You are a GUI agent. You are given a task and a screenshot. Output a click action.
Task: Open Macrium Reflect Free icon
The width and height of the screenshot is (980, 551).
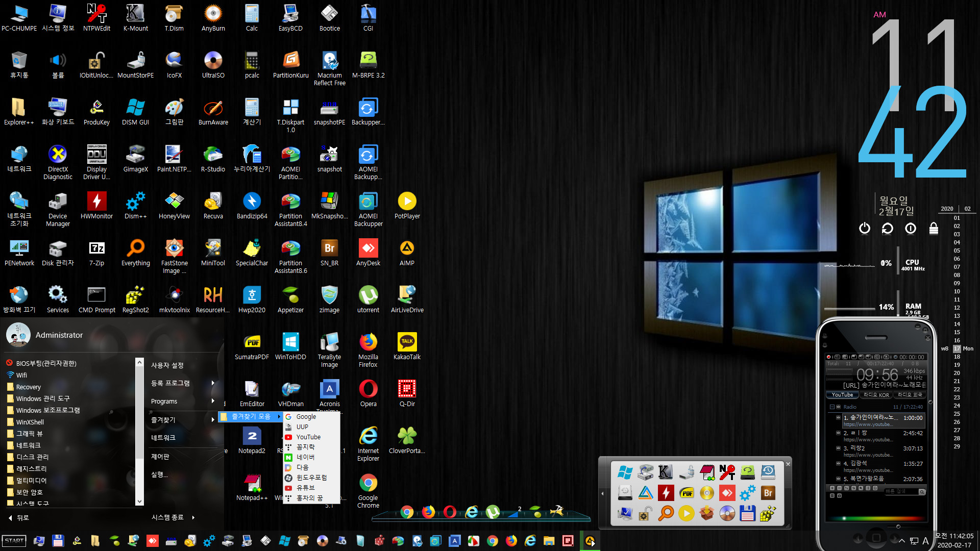(329, 68)
